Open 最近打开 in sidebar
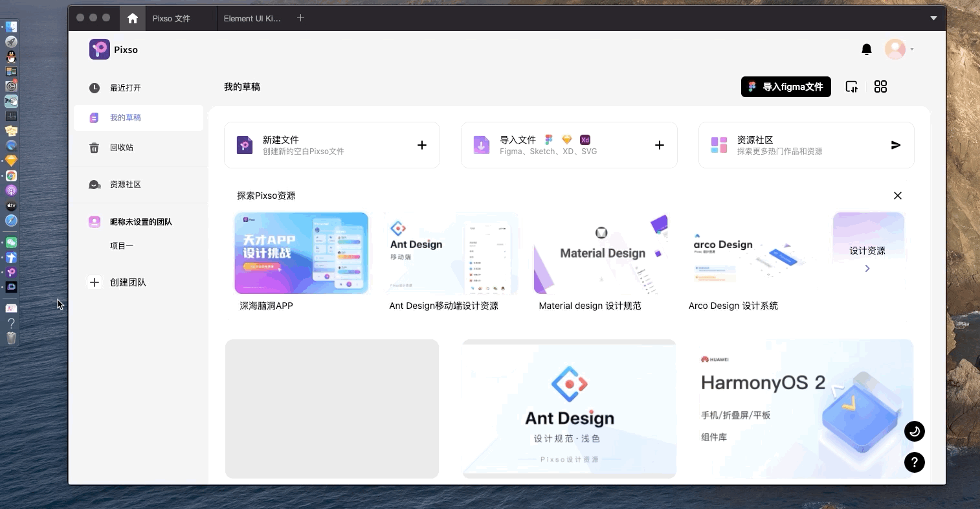The height and width of the screenshot is (509, 980). (139, 88)
